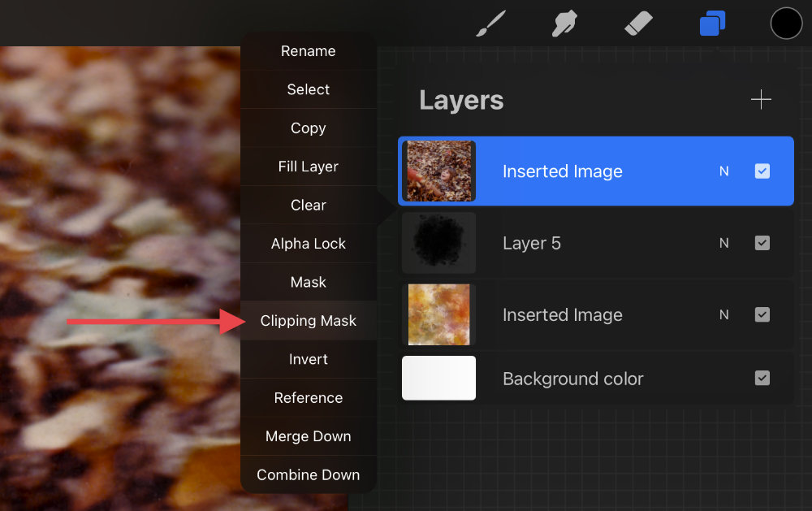Image resolution: width=812 pixels, height=511 pixels.
Task: Toggle visibility of Layer 5
Action: coord(762,243)
